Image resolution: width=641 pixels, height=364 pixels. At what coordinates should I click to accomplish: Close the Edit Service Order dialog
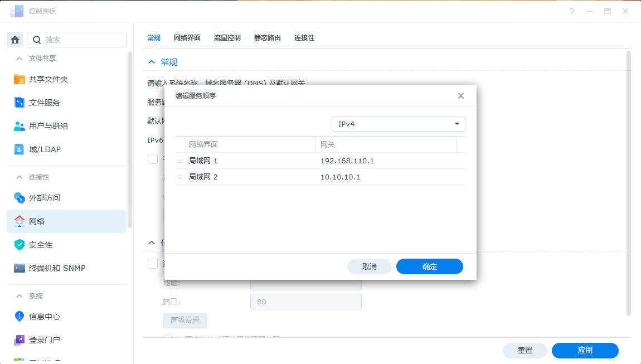(461, 96)
